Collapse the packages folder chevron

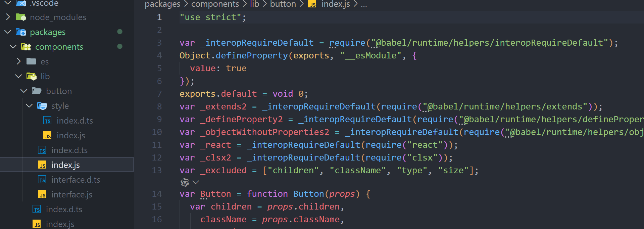coord(8,32)
